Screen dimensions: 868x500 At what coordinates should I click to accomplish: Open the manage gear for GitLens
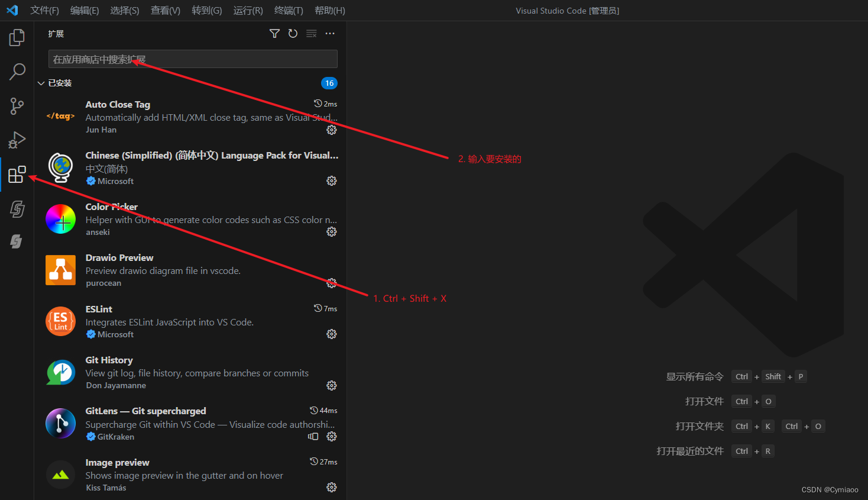[332, 436]
